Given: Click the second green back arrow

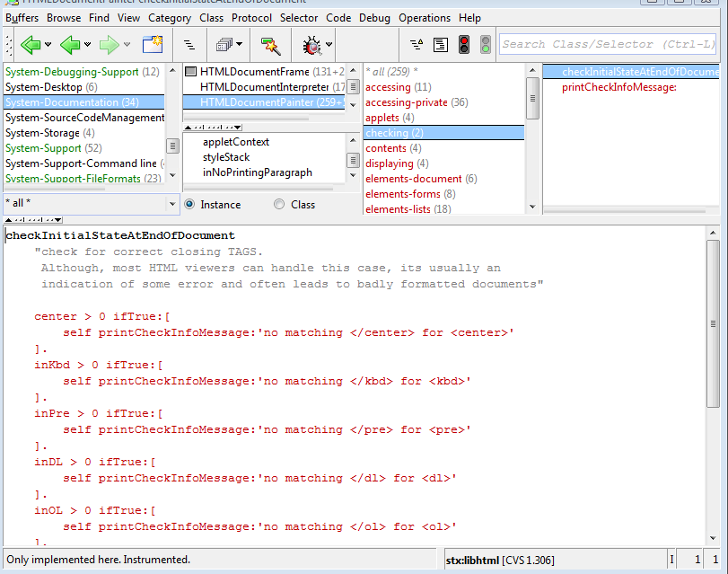Looking at the screenshot, I should [70, 45].
